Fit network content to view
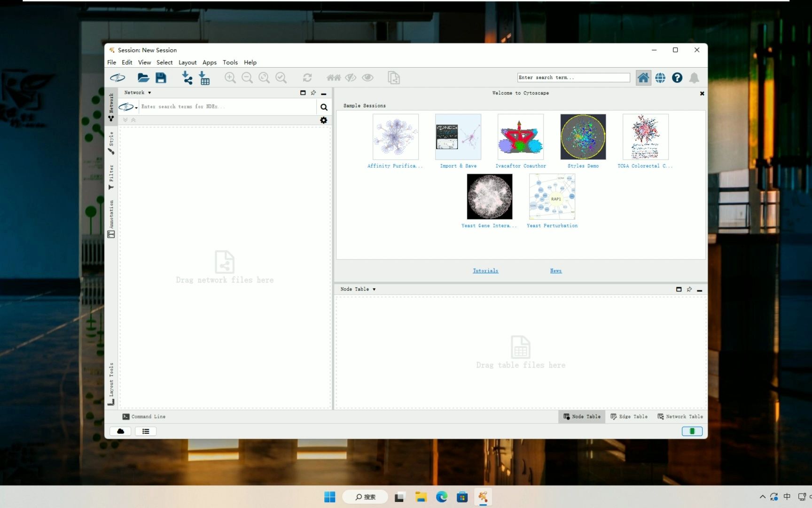 (264, 78)
